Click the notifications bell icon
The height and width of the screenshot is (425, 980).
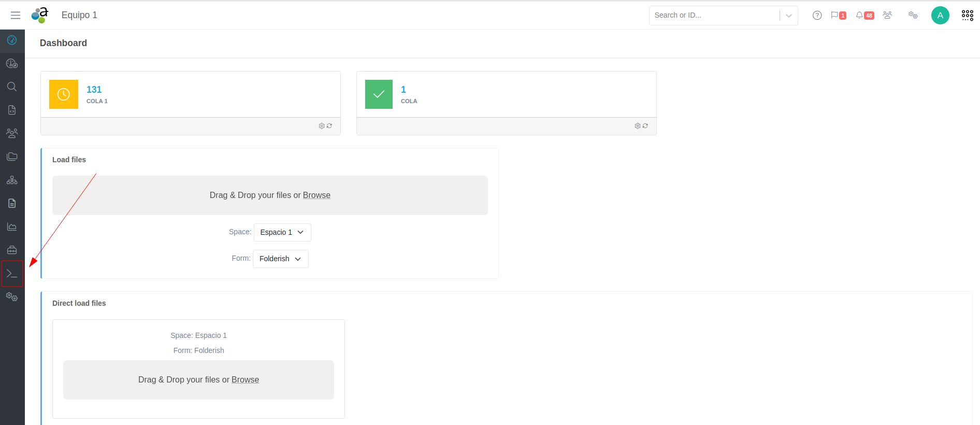click(859, 16)
